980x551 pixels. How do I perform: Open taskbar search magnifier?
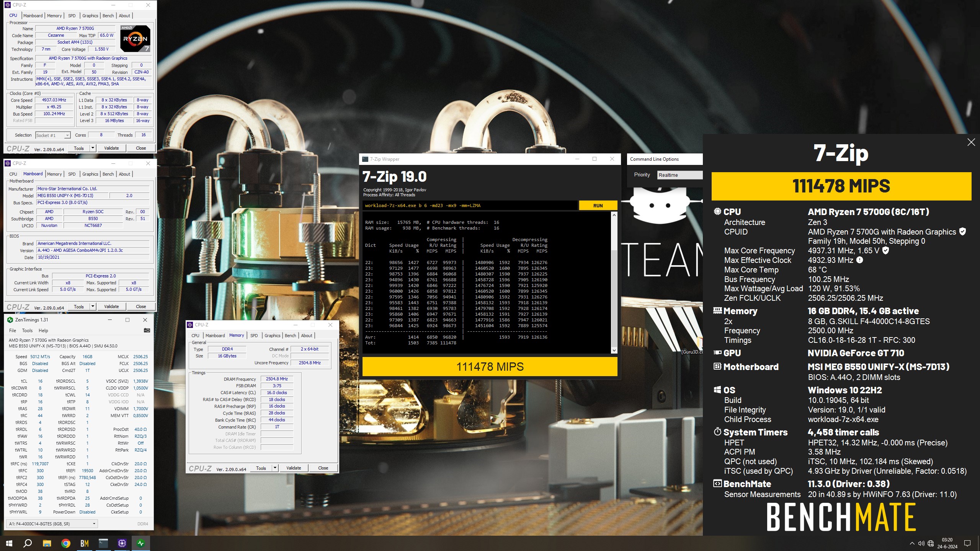tap(28, 543)
